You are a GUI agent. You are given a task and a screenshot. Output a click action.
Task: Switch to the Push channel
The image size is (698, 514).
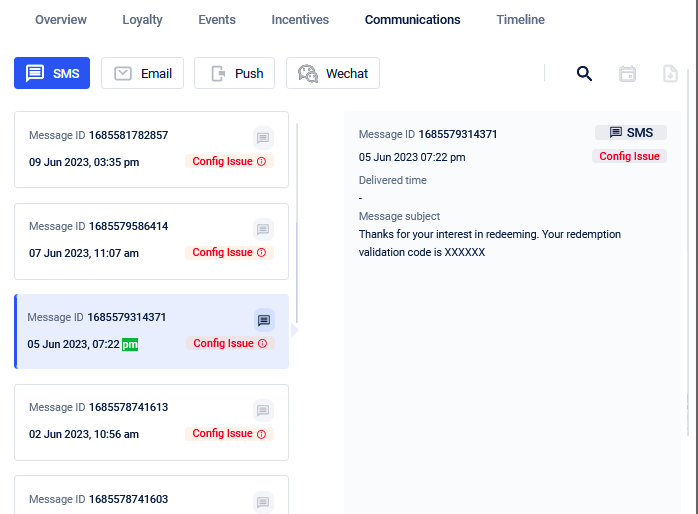[235, 73]
